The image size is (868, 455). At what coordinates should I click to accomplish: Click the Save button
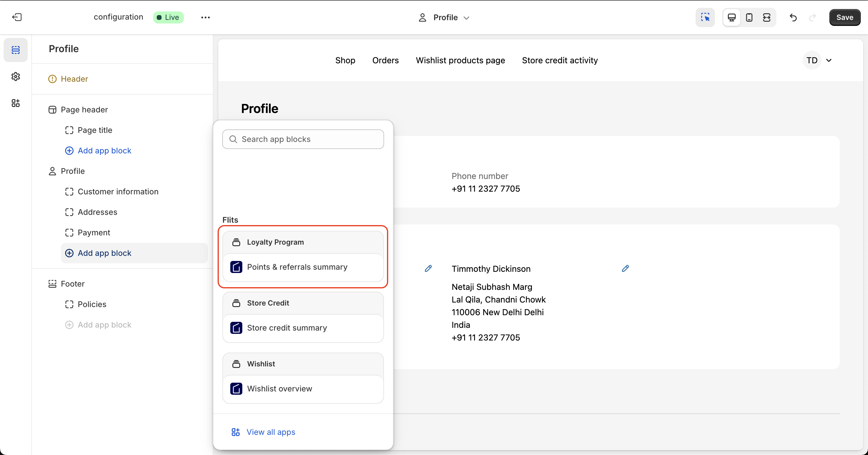click(844, 17)
